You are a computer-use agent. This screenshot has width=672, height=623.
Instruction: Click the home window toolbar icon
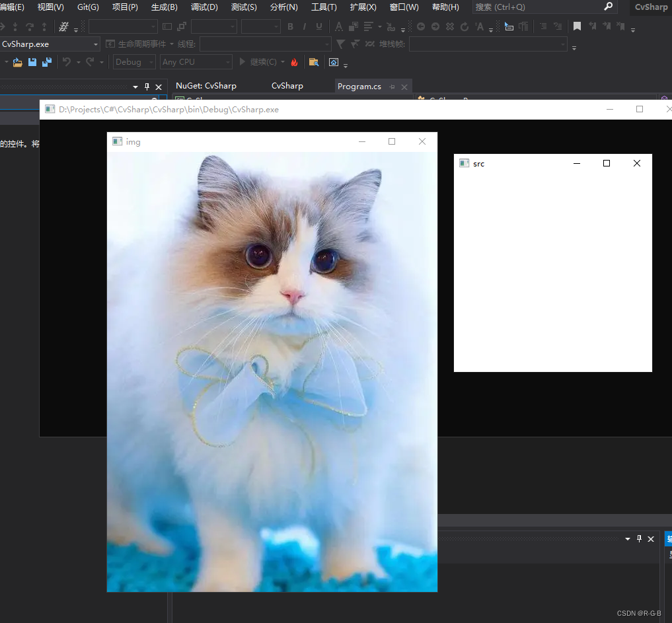[x=334, y=63]
